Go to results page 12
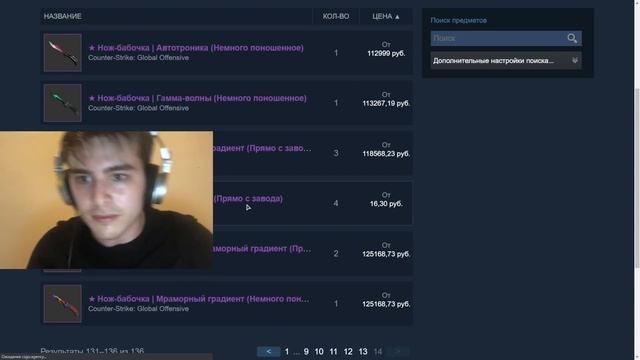This screenshot has height=360, width=640. [x=348, y=351]
